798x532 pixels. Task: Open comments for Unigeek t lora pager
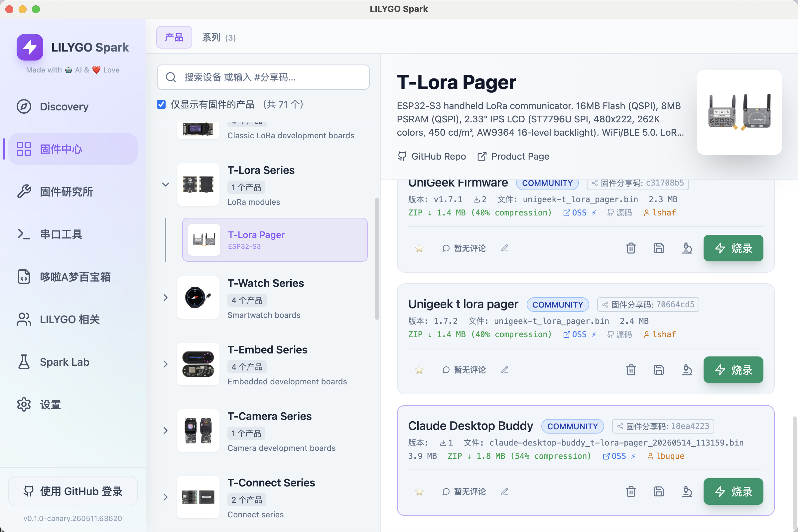pyautogui.click(x=464, y=370)
